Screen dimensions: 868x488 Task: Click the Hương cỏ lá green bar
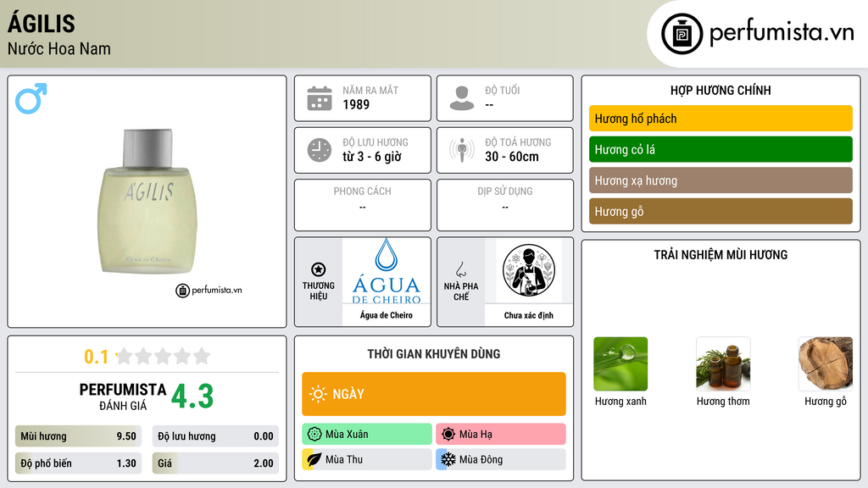coord(721,149)
